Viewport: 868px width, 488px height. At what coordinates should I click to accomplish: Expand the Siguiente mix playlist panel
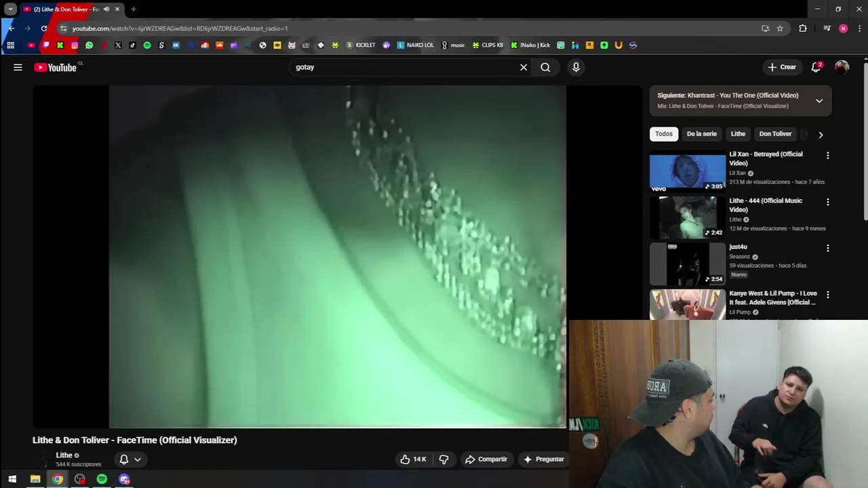[x=819, y=101]
